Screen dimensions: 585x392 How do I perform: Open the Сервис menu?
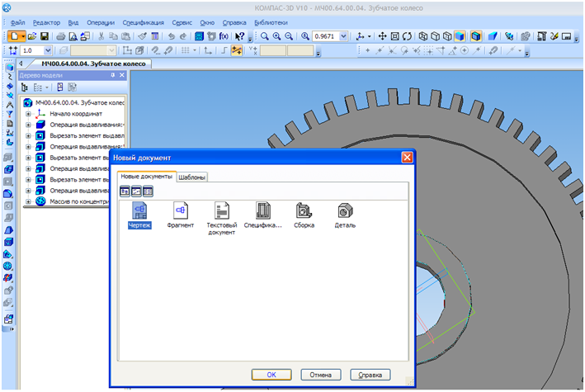[182, 22]
